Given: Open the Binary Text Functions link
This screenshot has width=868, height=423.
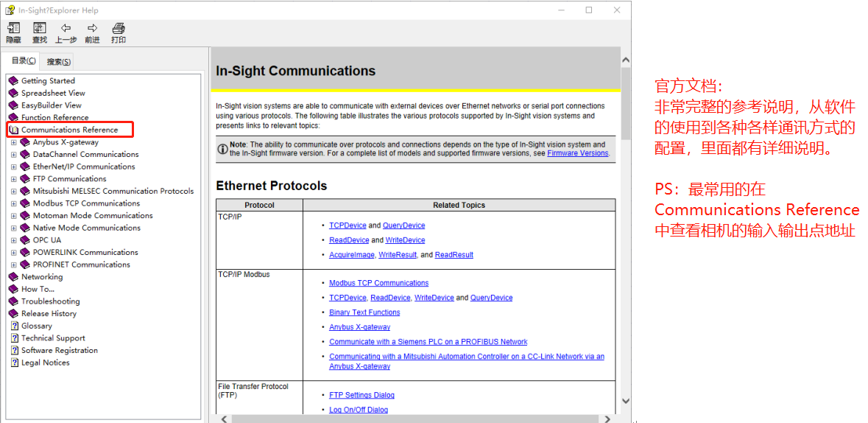Looking at the screenshot, I should tap(364, 312).
